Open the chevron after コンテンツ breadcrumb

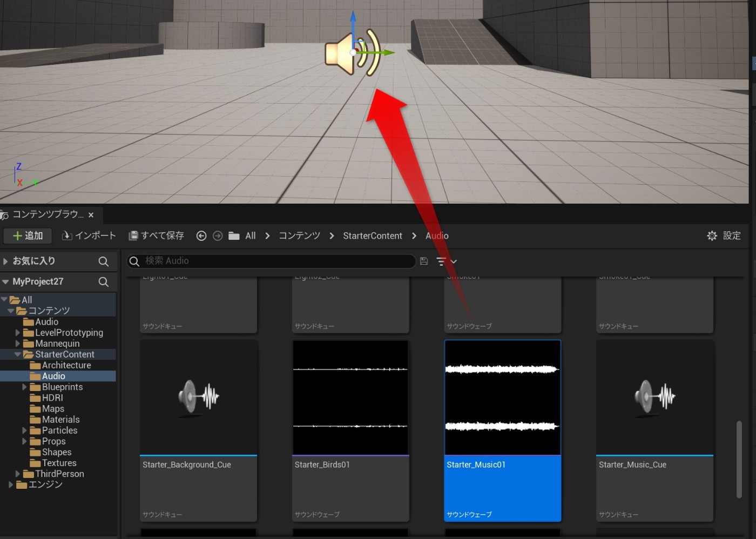(332, 236)
